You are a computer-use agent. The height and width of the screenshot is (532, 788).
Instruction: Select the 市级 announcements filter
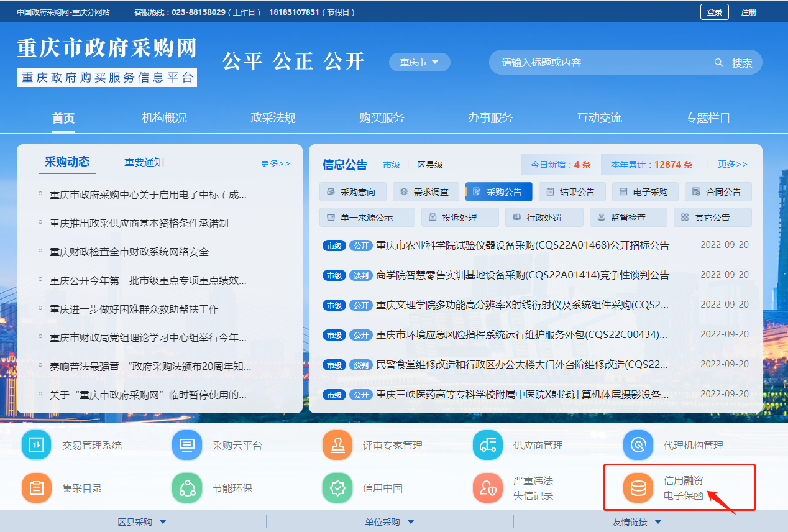coord(392,165)
